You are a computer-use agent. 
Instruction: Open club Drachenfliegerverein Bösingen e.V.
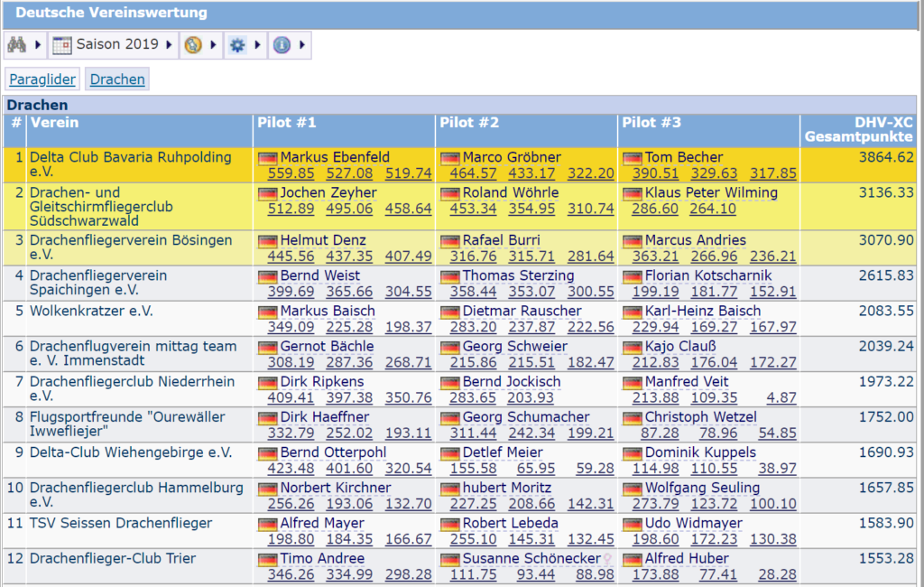(x=131, y=247)
